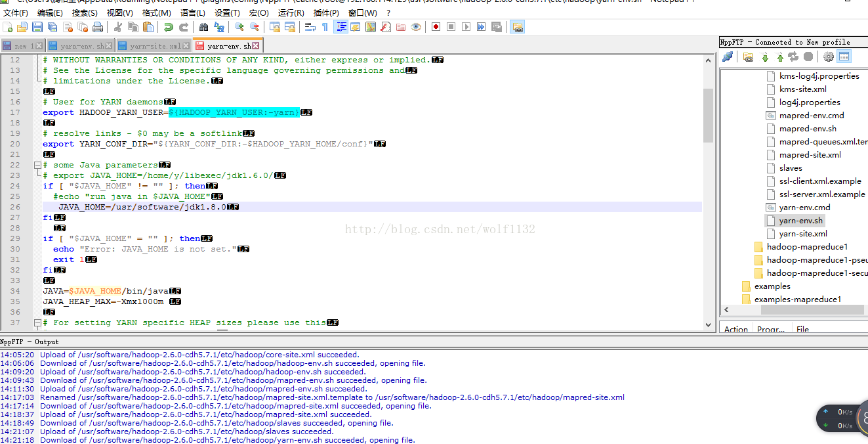
Task: Select the slaves file in the tree
Action: click(x=791, y=167)
